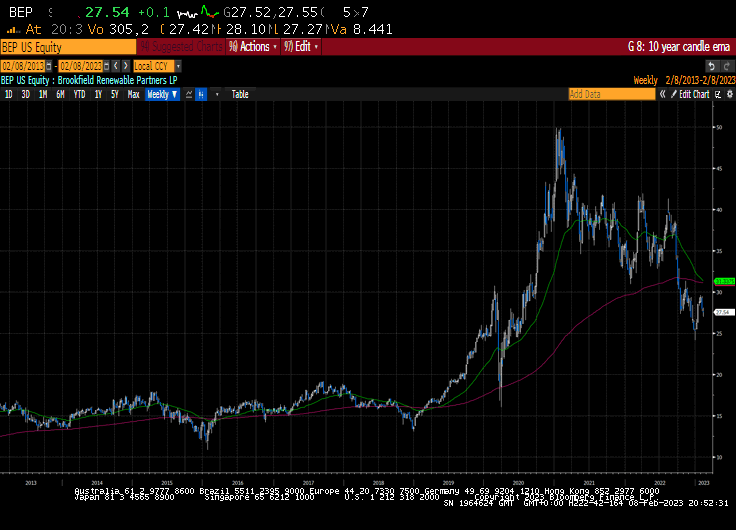Click the 2023 label on the time axis
Screen dimensions: 736x530
(704, 483)
